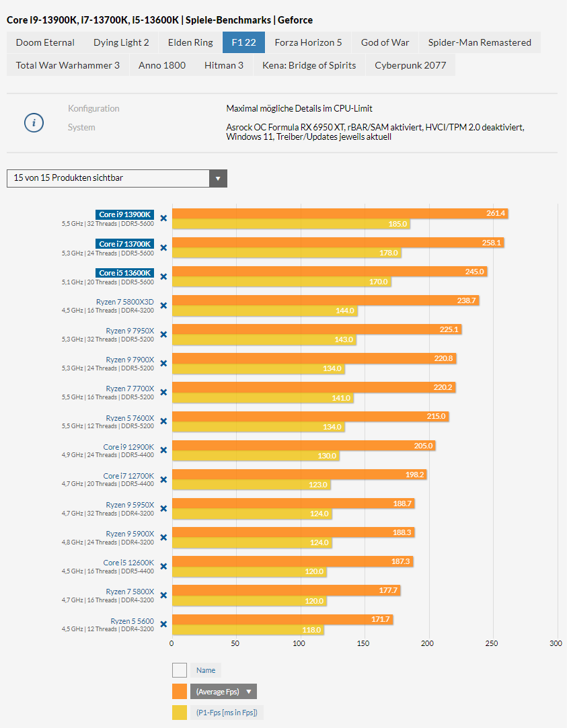The image size is (569, 728).
Task: Open the Ryzen 9 7900X link
Action: coord(130,360)
